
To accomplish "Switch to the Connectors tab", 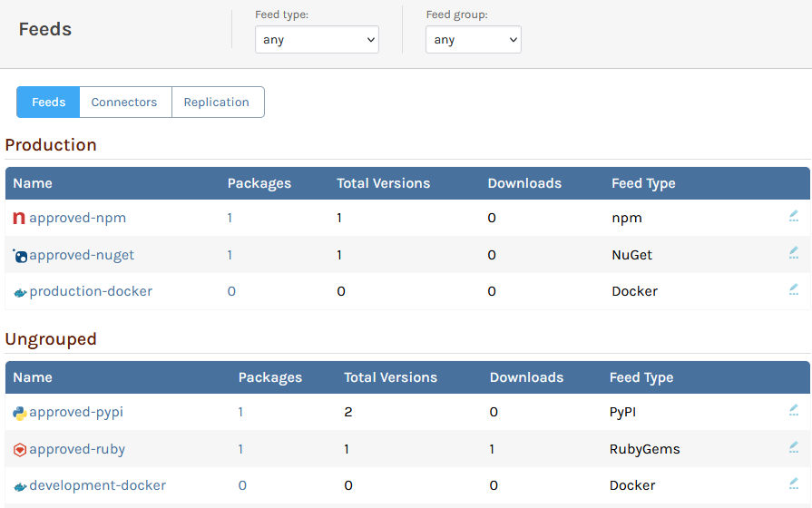I will pos(124,103).
